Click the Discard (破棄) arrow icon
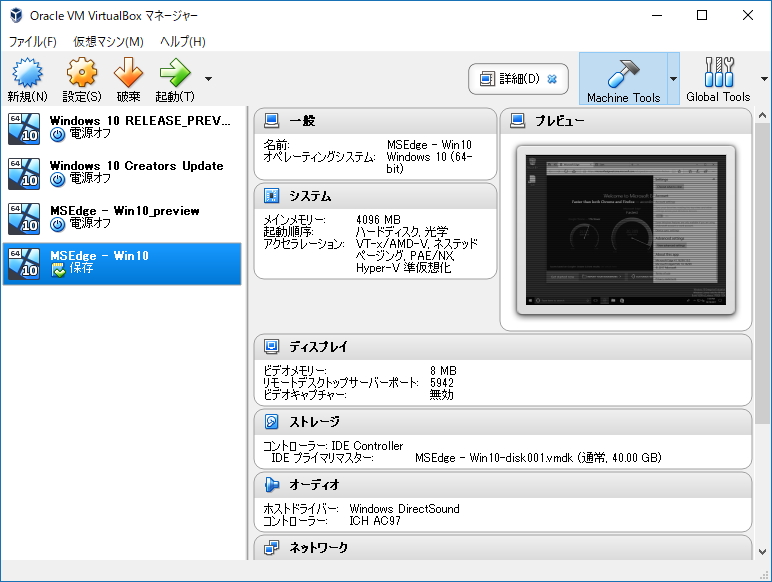The image size is (772, 582). point(129,73)
